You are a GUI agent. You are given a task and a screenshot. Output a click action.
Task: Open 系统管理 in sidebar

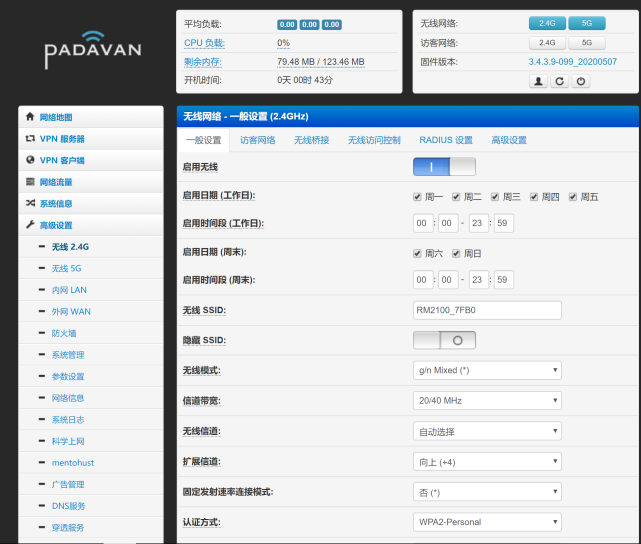click(x=68, y=355)
